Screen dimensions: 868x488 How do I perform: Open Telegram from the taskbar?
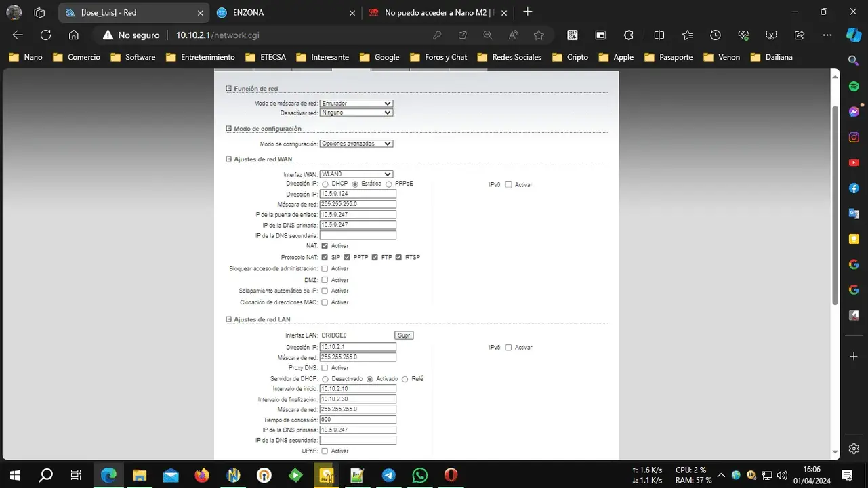(388, 475)
